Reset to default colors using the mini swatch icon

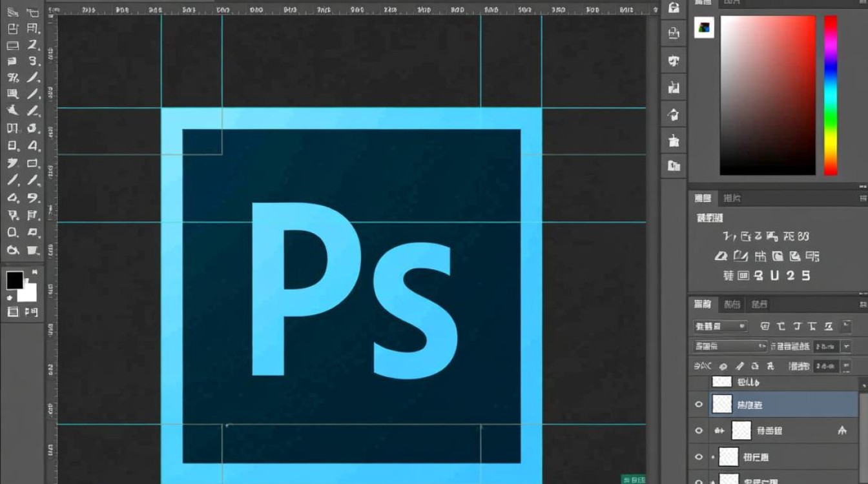[x=10, y=298]
